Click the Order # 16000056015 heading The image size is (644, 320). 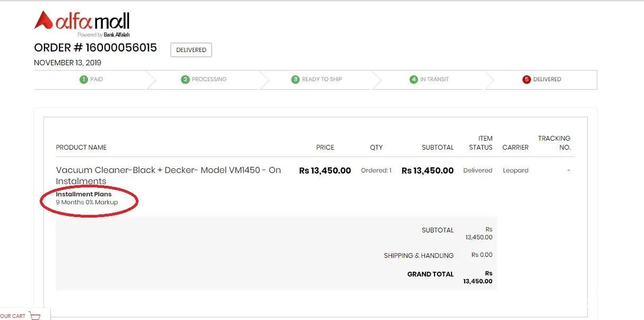point(95,48)
